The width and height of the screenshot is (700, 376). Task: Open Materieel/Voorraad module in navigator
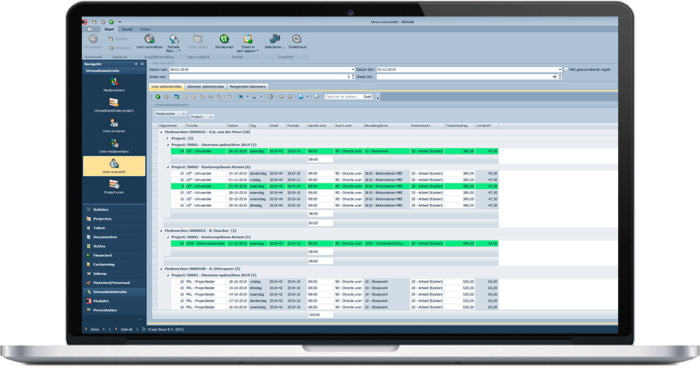coord(114,283)
